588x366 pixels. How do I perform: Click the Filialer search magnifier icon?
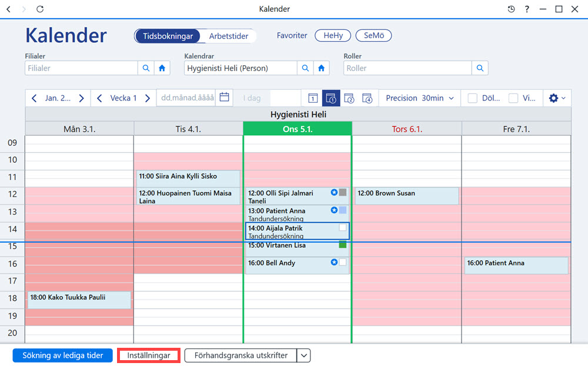tap(146, 68)
